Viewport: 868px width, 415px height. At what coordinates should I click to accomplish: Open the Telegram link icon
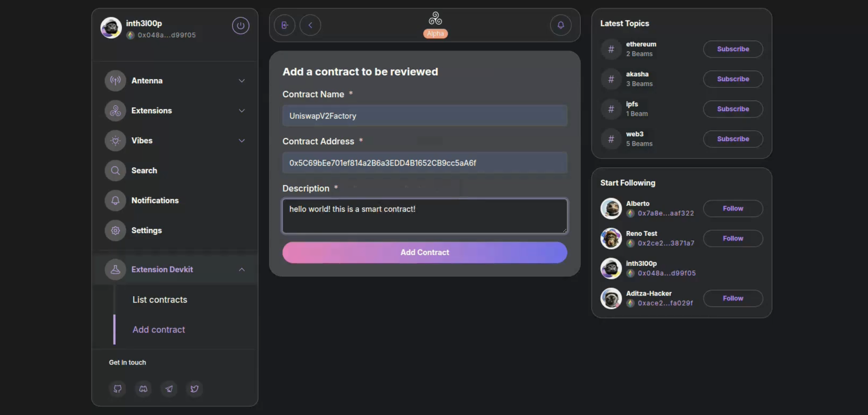[x=169, y=389]
